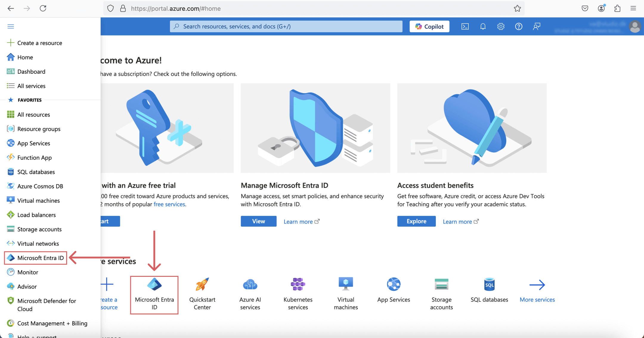The width and height of the screenshot is (644, 338).
Task: Open browser account profile icon
Action: coord(601,8)
